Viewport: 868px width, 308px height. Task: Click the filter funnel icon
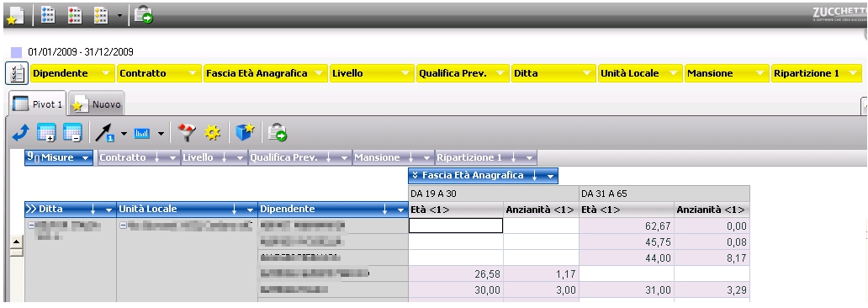(187, 133)
